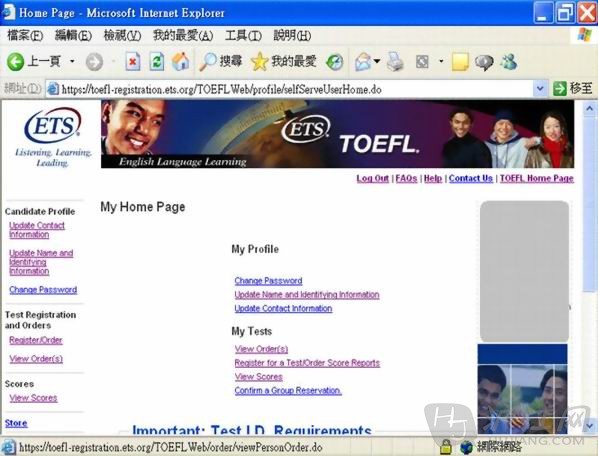Expand the address bar URL dropdown
This screenshot has height=456, width=598.
(x=540, y=89)
